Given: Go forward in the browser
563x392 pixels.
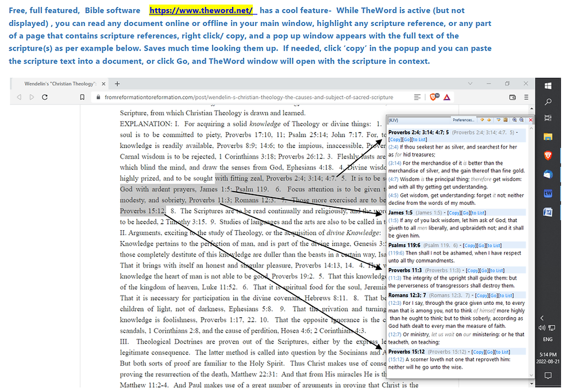Looking at the screenshot, I should point(32,97).
